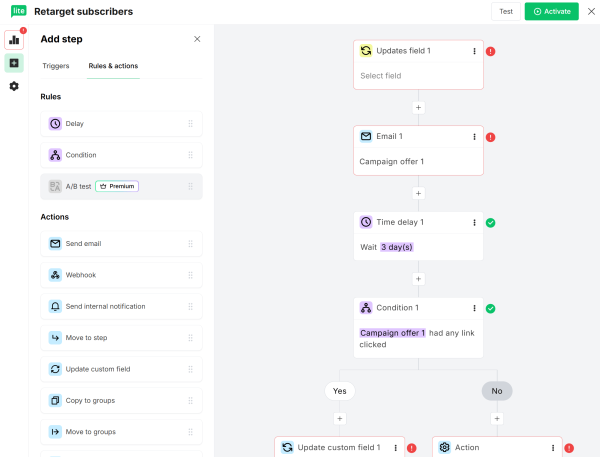Open the bar chart stats sidebar icon

click(14, 40)
